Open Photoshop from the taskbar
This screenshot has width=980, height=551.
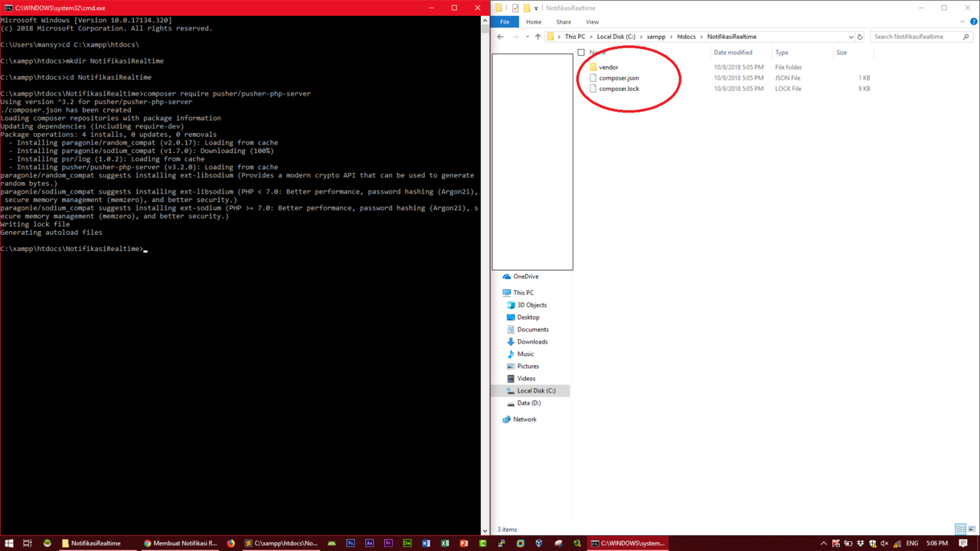pos(351,543)
